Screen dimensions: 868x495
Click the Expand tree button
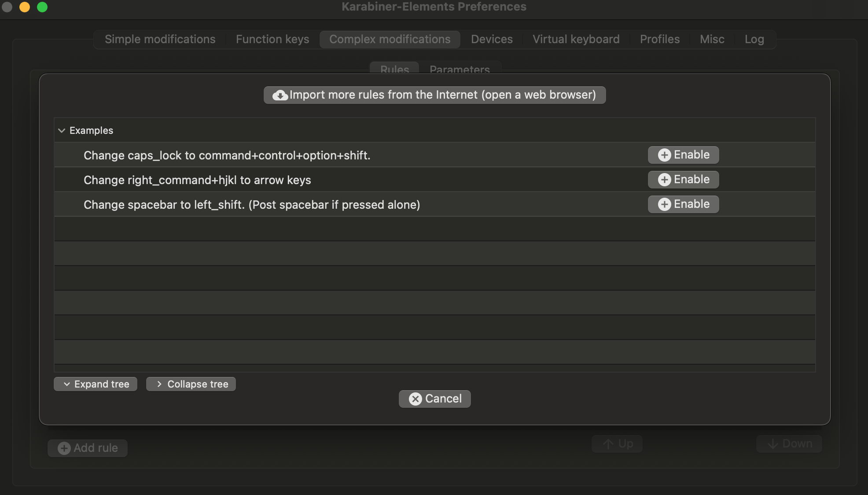tap(96, 384)
